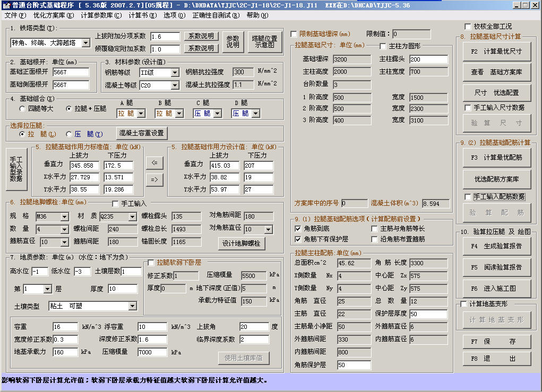Viewport: 542px width, 392px height.
Task: Click the 保护层厚度 50 input field
Action: coord(428,314)
